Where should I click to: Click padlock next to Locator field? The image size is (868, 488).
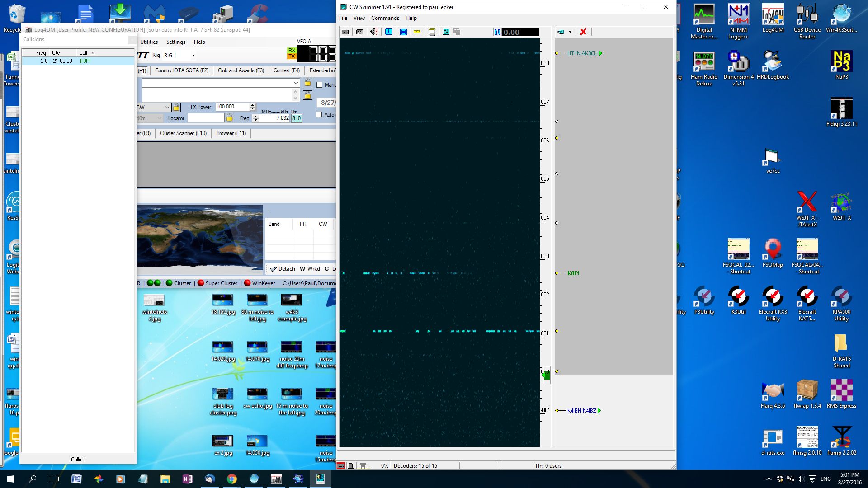point(230,118)
